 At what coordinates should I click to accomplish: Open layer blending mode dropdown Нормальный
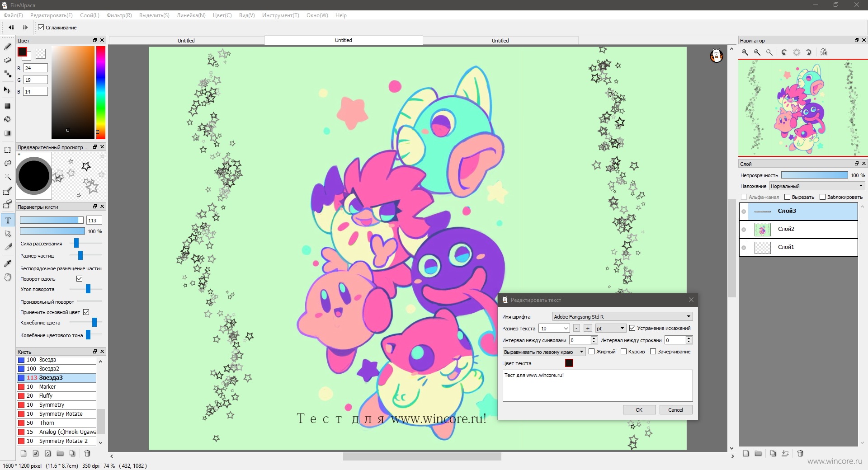817,186
